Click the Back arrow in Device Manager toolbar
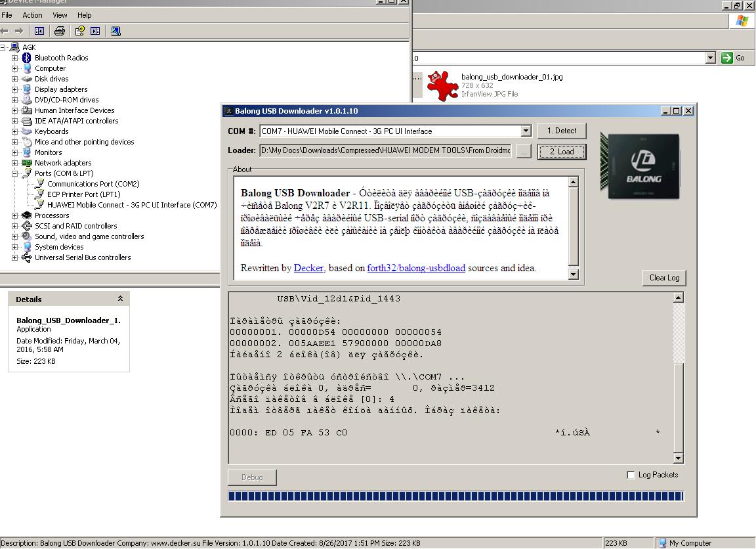This screenshot has width=756, height=549. point(5,32)
